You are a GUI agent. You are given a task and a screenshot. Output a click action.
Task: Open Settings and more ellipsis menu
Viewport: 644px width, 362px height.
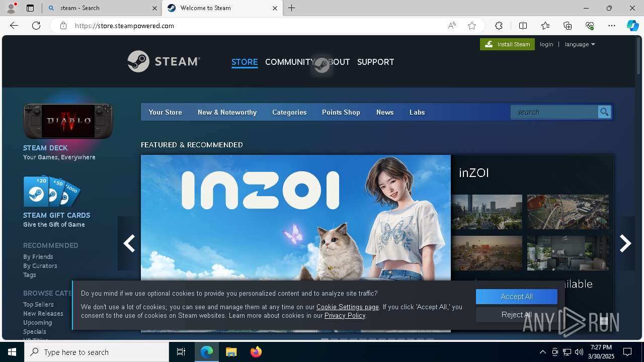point(612,26)
